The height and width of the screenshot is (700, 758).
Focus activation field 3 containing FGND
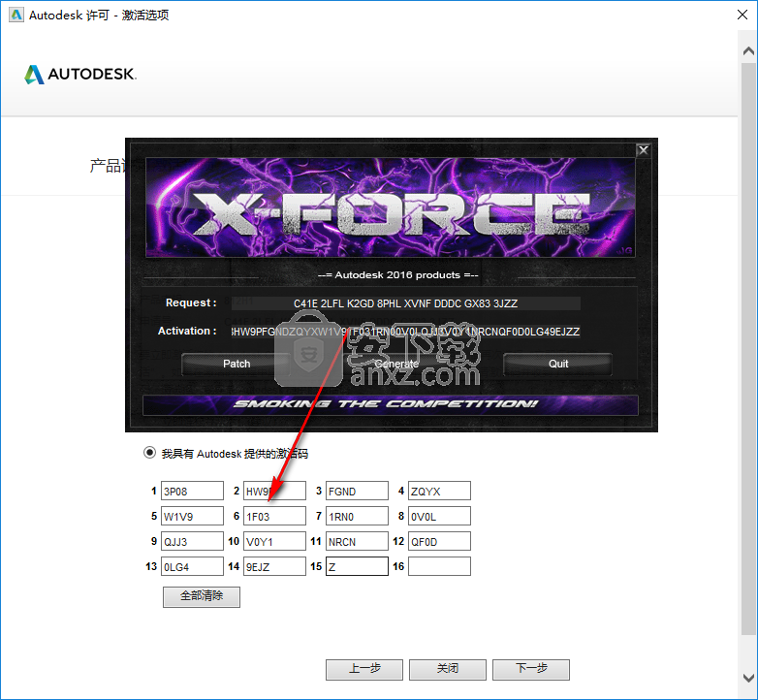[x=357, y=491]
